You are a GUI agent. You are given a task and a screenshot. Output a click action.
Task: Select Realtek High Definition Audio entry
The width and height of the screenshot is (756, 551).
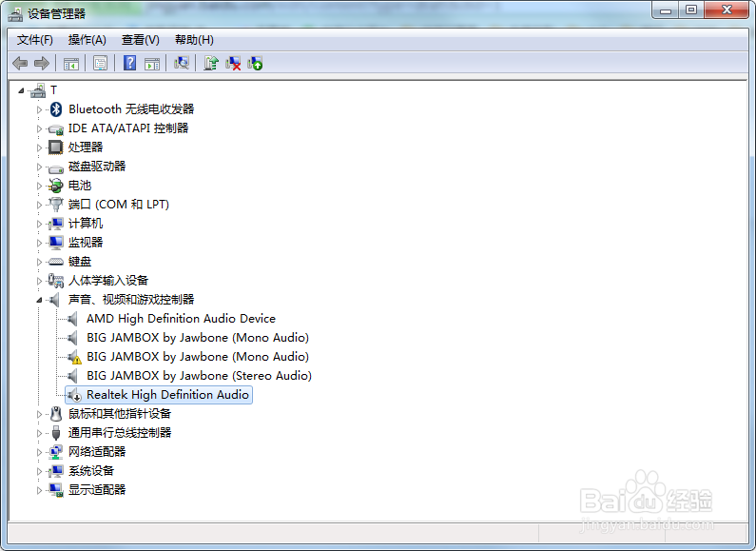[x=167, y=395]
